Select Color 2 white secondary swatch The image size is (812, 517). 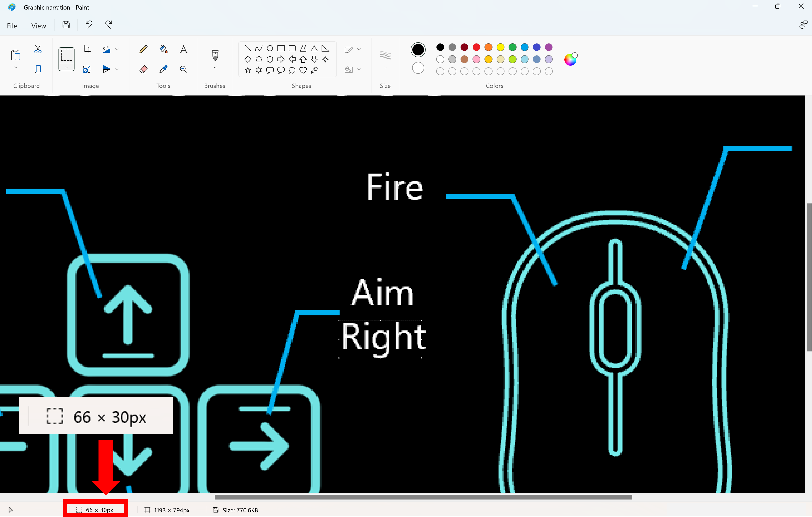418,68
